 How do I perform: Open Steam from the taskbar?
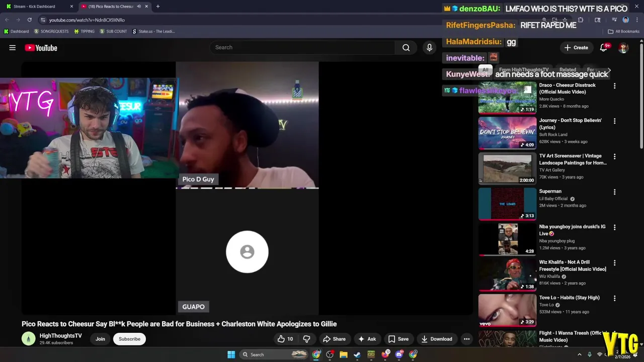[x=357, y=354]
